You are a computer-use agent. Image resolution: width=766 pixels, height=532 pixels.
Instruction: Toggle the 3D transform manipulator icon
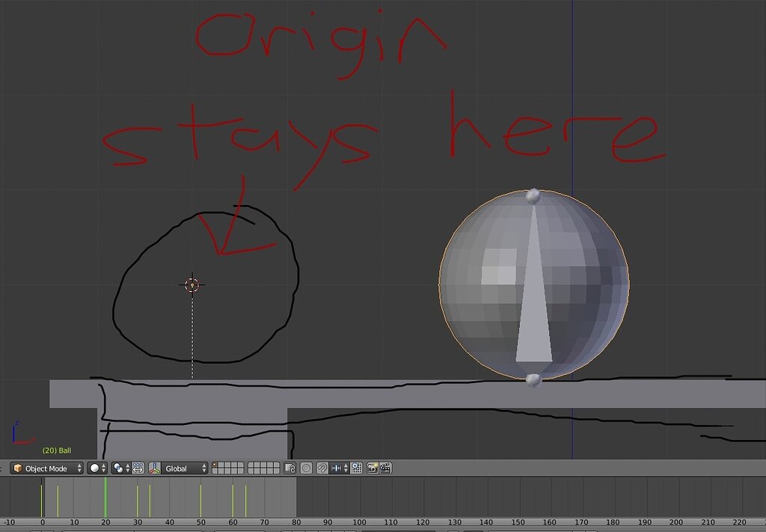155,468
